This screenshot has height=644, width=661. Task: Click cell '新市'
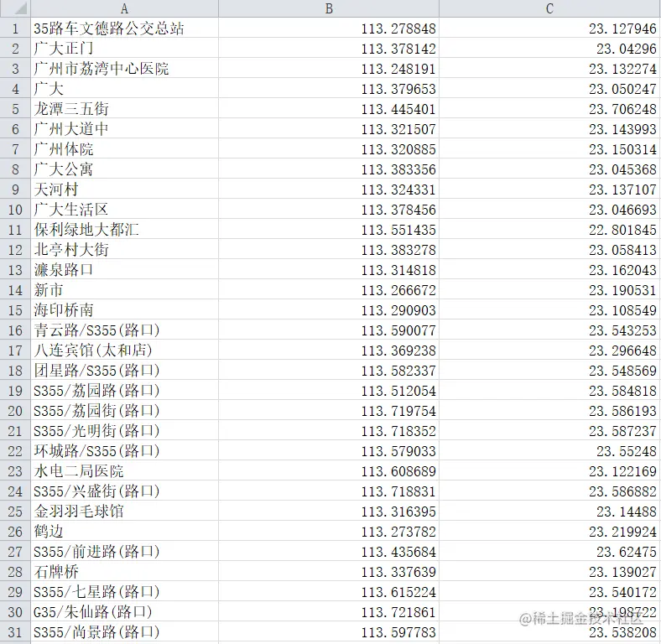click(x=124, y=290)
